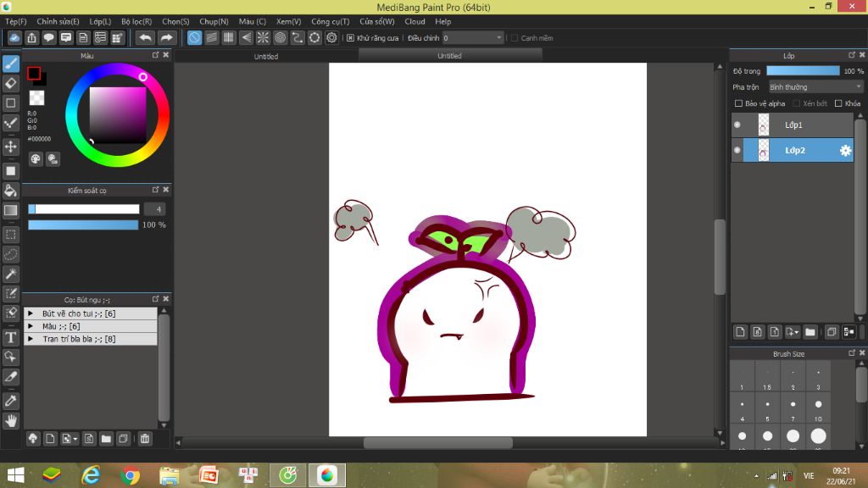The image size is (868, 488).
Task: Turn on the vanishing point snap guide
Action: (x=246, y=37)
